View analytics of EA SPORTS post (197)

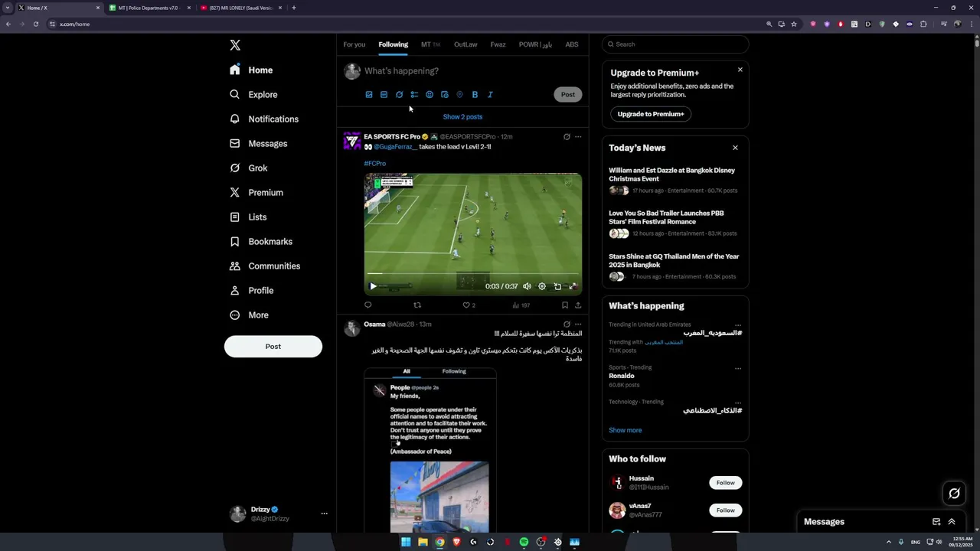pyautogui.click(x=521, y=305)
